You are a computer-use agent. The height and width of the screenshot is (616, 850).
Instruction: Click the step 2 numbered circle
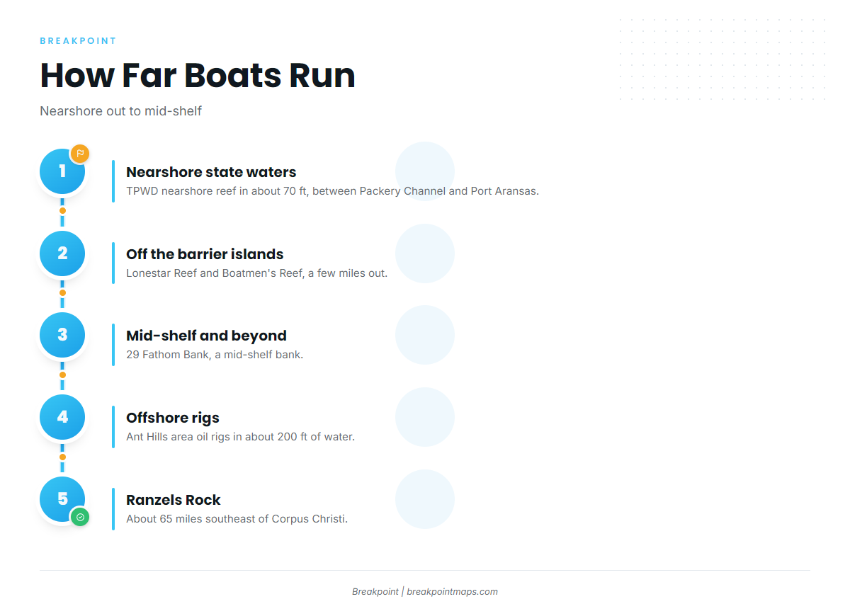pyautogui.click(x=62, y=253)
